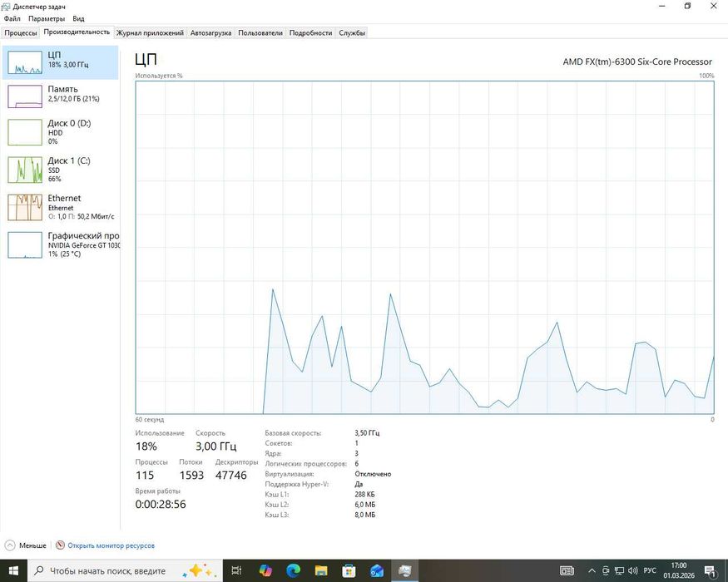The image size is (728, 582).
Task: Open the Параметры menu
Action: click(47, 18)
